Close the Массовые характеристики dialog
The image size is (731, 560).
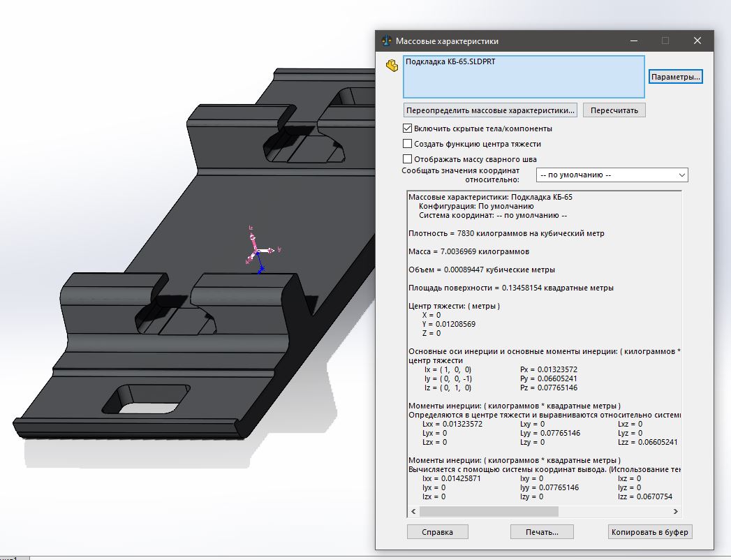point(697,40)
